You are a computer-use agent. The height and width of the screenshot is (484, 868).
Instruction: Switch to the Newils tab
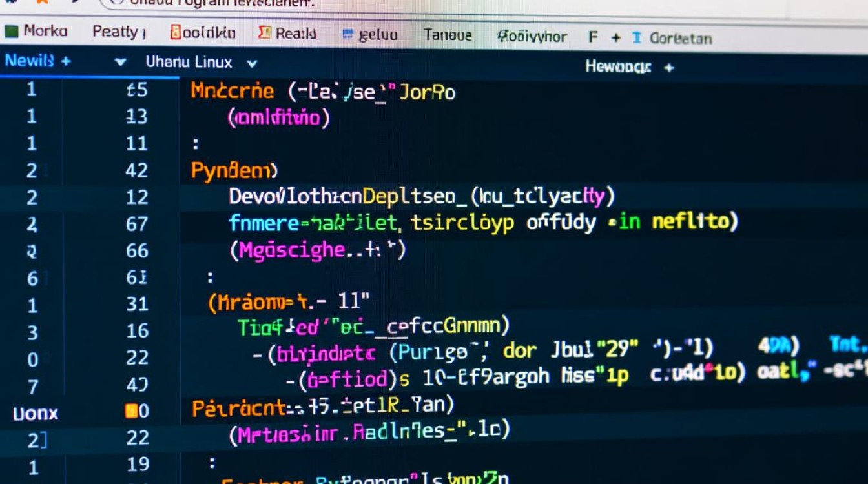29,61
